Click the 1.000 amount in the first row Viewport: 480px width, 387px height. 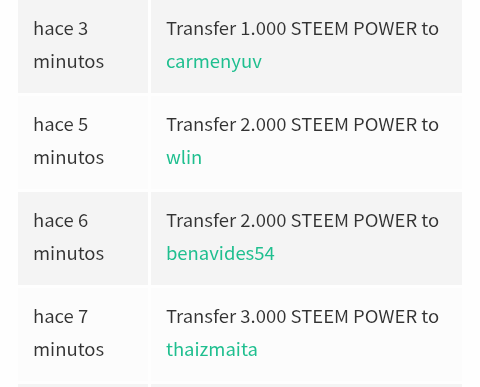tap(263, 29)
